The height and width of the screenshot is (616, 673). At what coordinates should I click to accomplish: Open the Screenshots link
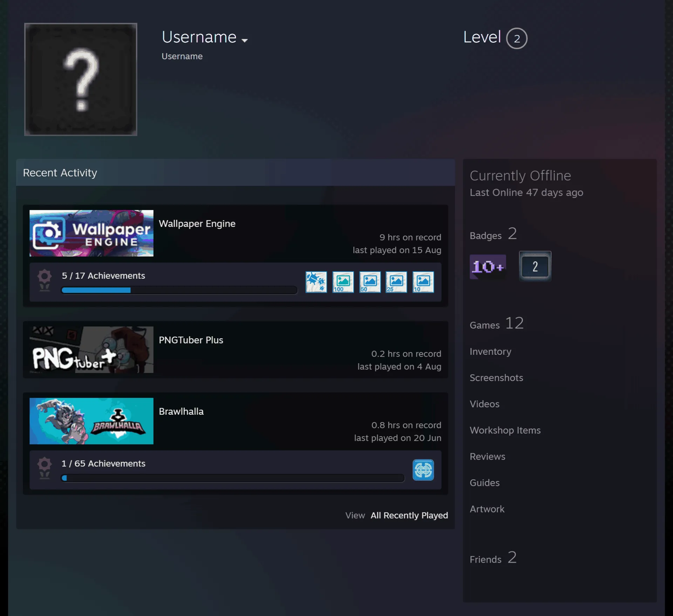click(496, 378)
